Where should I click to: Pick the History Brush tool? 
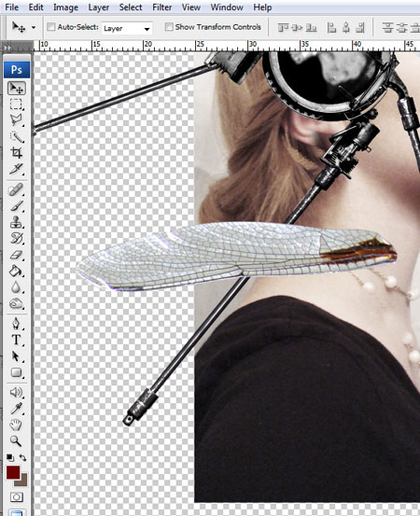coord(16,239)
